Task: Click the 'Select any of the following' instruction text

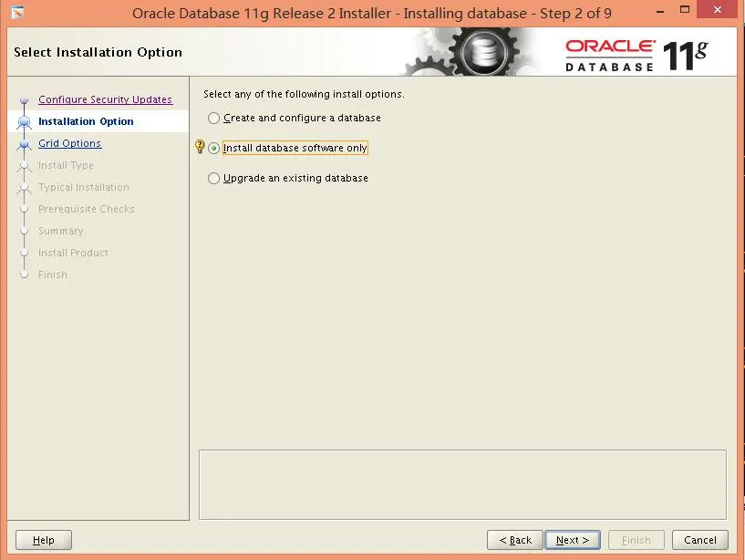Action: pos(304,94)
